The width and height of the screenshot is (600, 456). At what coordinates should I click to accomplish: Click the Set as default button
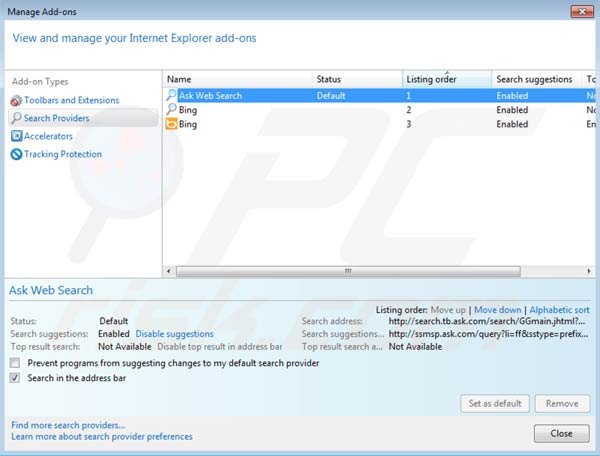pos(495,404)
